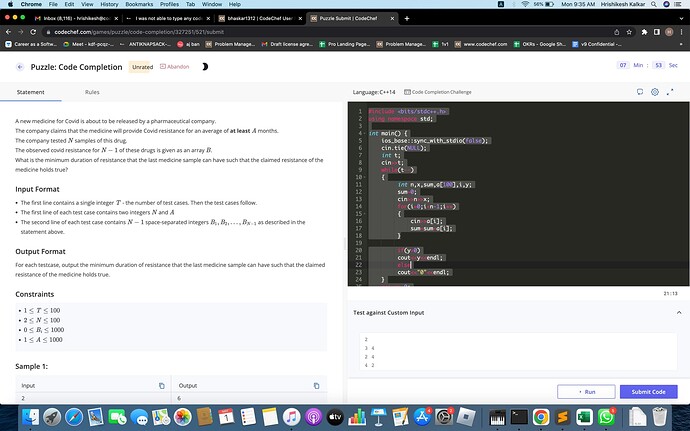Share the page using the share icon
690x431 pixels.
tap(617, 32)
